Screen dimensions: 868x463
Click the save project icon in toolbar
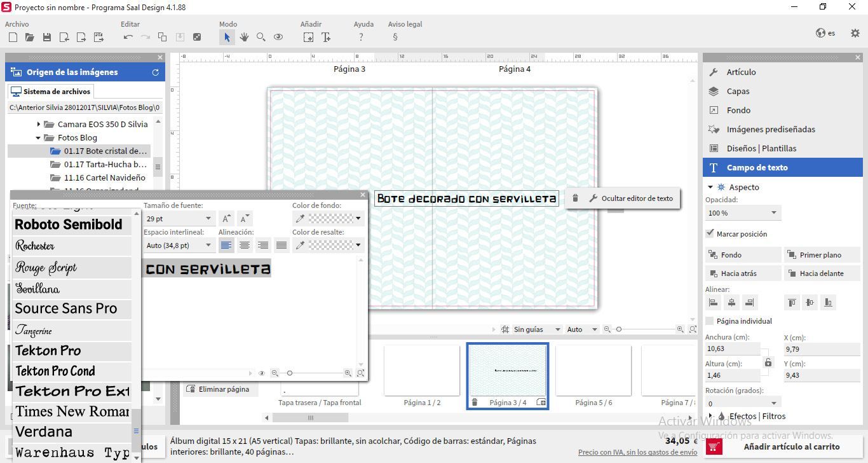(46, 38)
